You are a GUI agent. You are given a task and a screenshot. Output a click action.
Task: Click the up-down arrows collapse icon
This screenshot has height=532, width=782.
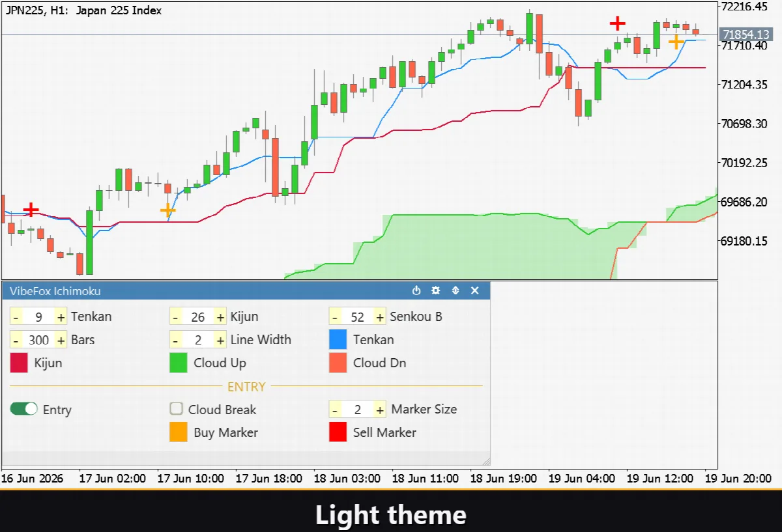(456, 290)
